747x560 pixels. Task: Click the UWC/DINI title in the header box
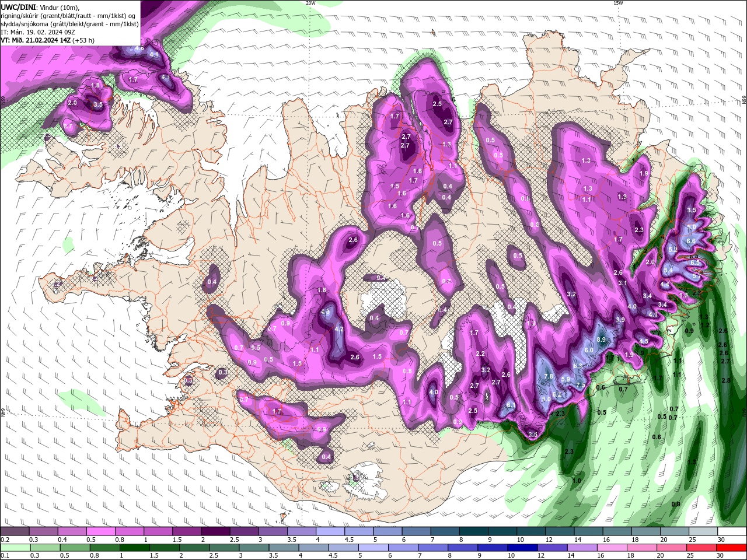(19, 7)
